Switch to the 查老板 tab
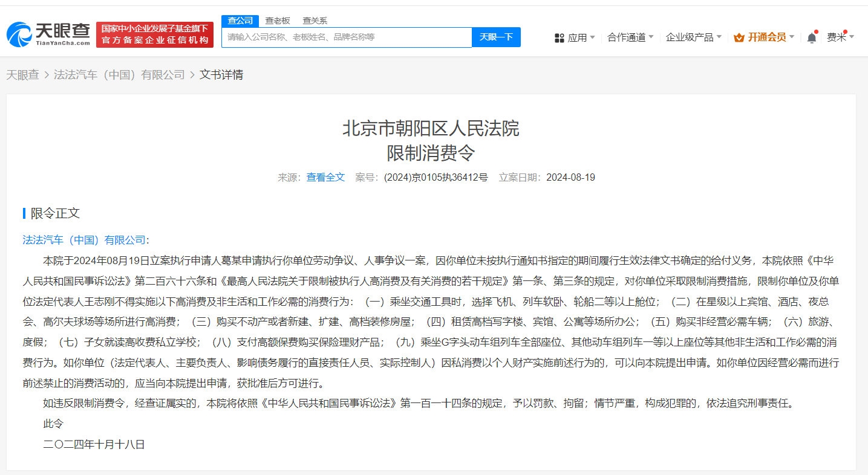The width and height of the screenshot is (868, 475). coord(278,21)
